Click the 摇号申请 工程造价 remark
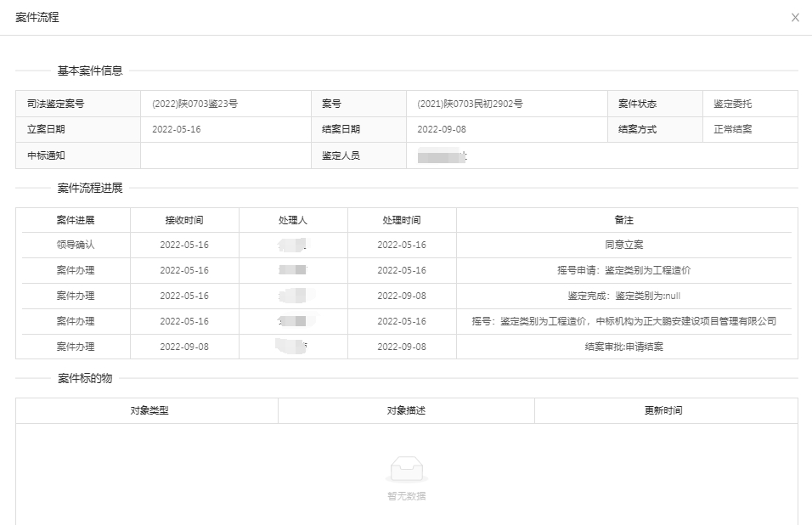 624,270
